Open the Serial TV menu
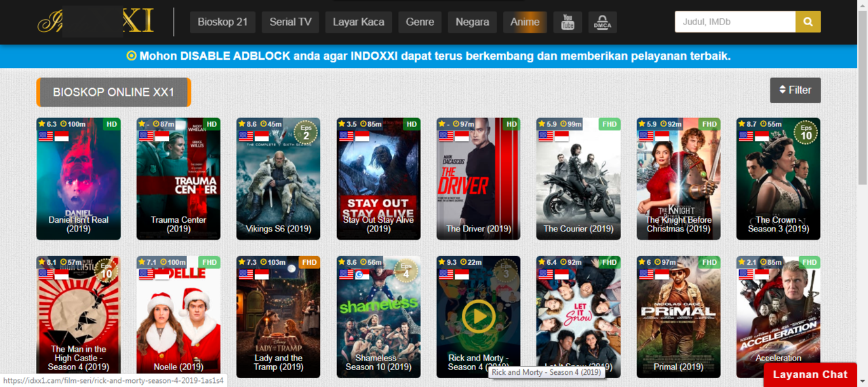This screenshot has width=868, height=387. tap(290, 22)
